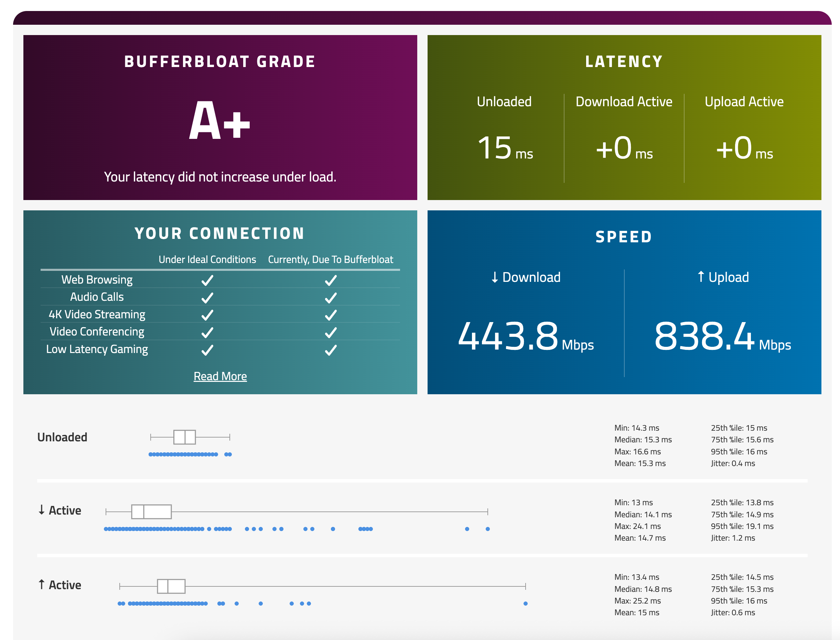The width and height of the screenshot is (840, 640).
Task: Click the down arrow icon beside Active
Action: tap(42, 510)
